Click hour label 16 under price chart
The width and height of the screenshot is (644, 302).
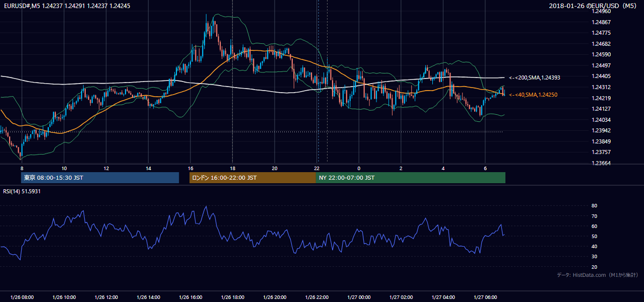(190, 168)
